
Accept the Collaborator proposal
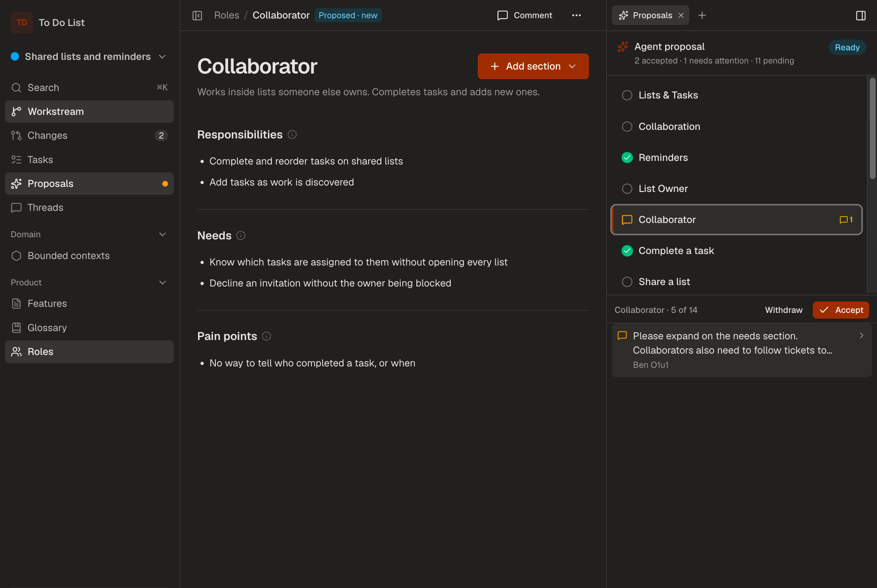(x=840, y=310)
